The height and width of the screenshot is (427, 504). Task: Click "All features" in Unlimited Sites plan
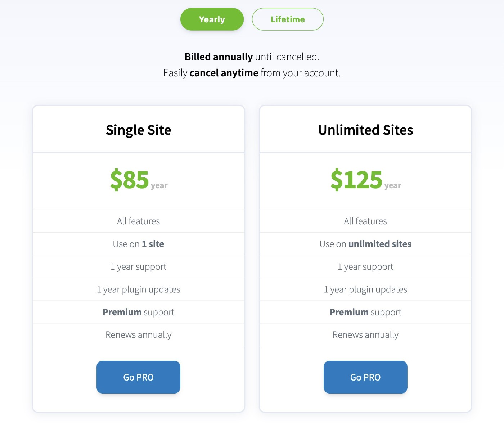365,221
